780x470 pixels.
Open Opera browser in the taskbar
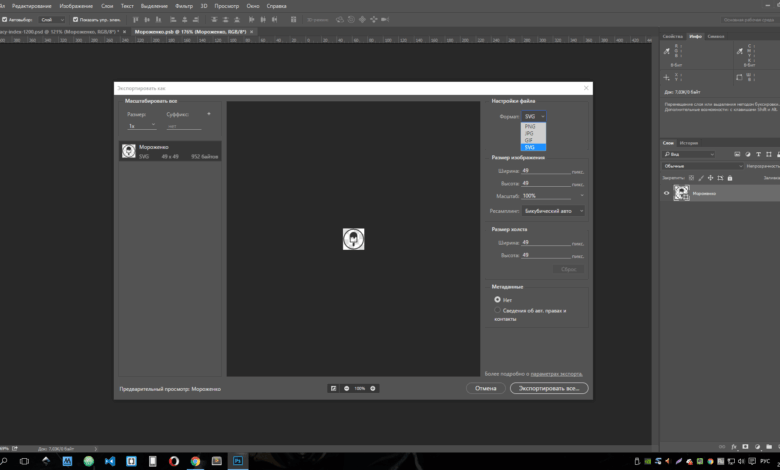(174, 461)
